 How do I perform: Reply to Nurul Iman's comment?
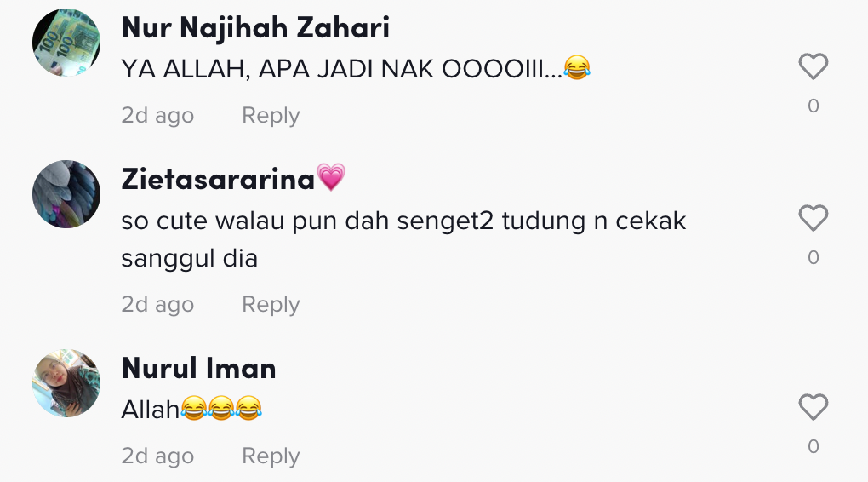(271, 456)
